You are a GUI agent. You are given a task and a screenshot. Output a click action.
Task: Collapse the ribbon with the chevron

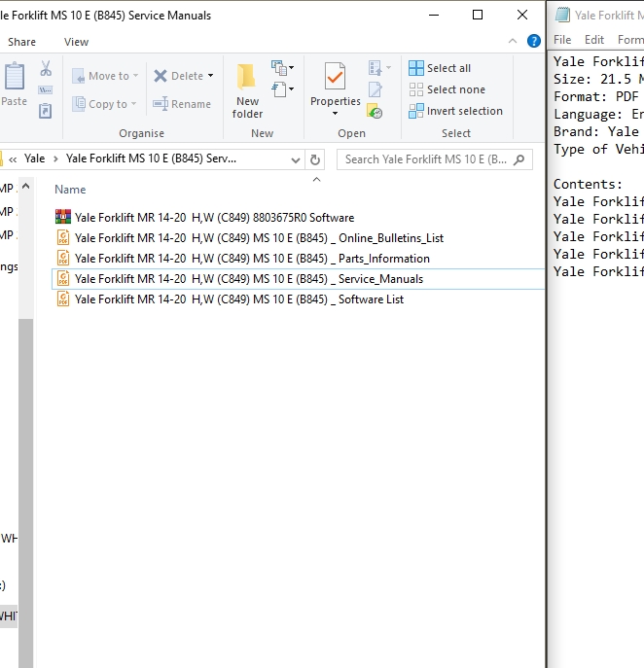(513, 41)
